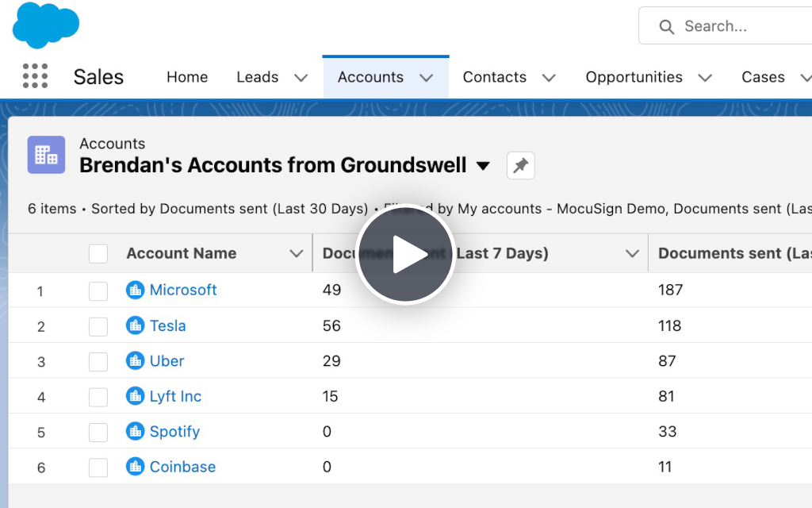812x508 pixels.
Task: Expand the Leads tab dropdown chevron
Action: 301,78
